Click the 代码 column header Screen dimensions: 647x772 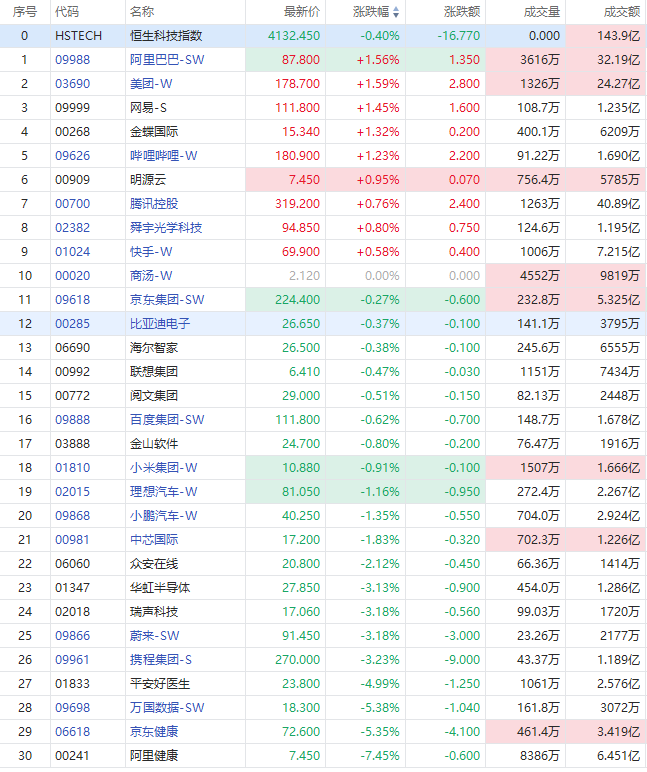click(x=67, y=12)
